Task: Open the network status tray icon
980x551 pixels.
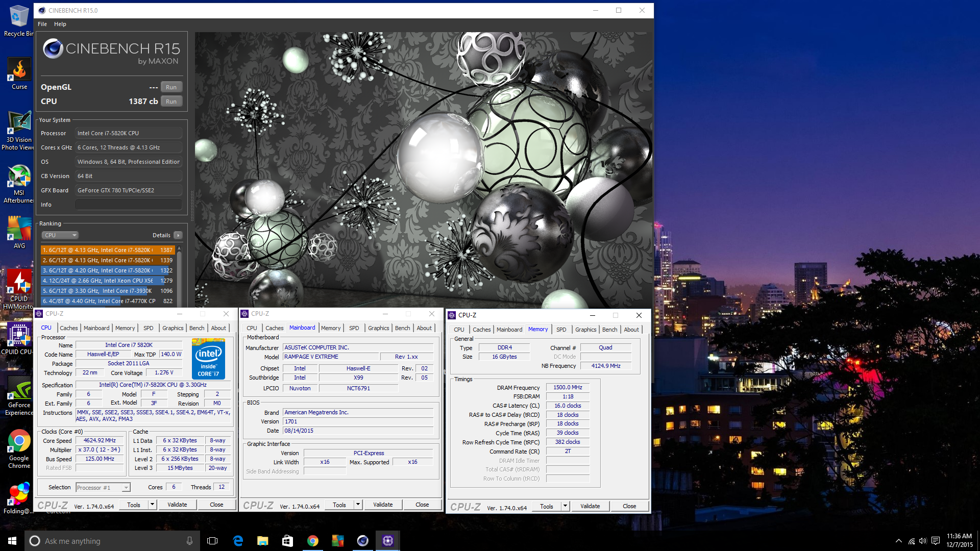Action: [x=911, y=541]
